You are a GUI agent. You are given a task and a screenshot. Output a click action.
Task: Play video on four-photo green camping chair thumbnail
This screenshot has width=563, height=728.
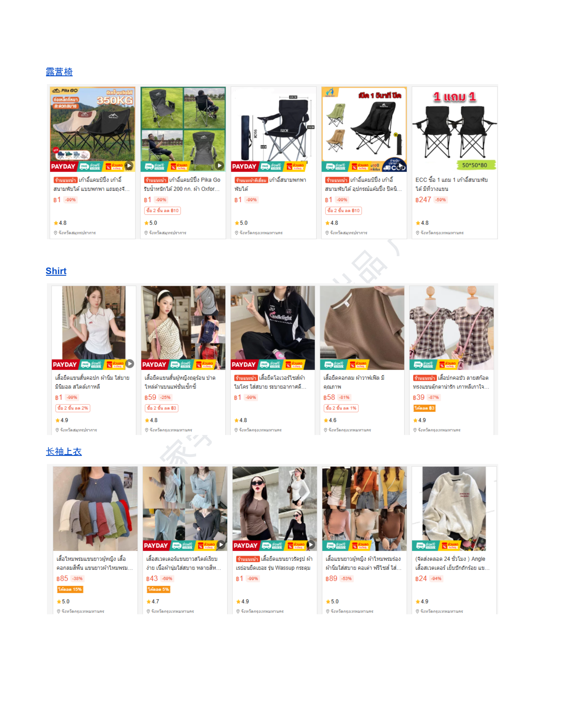(x=219, y=165)
